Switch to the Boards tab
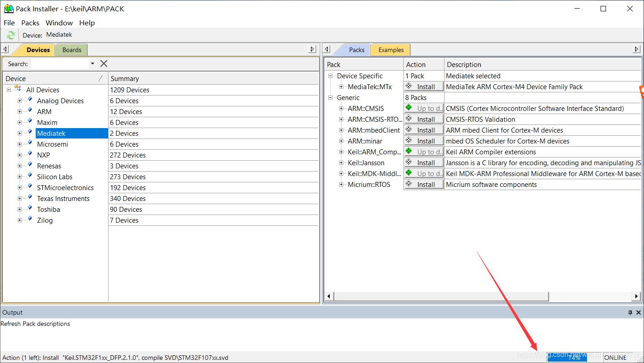 (x=72, y=50)
